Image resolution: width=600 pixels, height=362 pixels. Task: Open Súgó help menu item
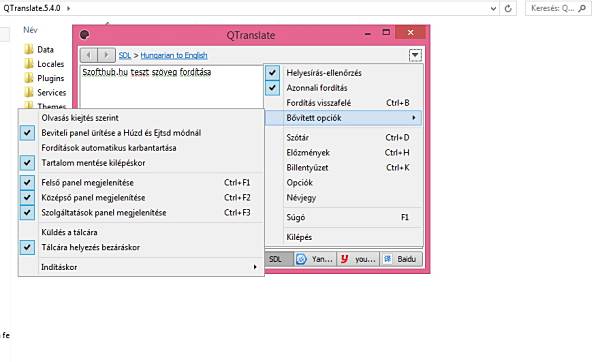coord(344,217)
